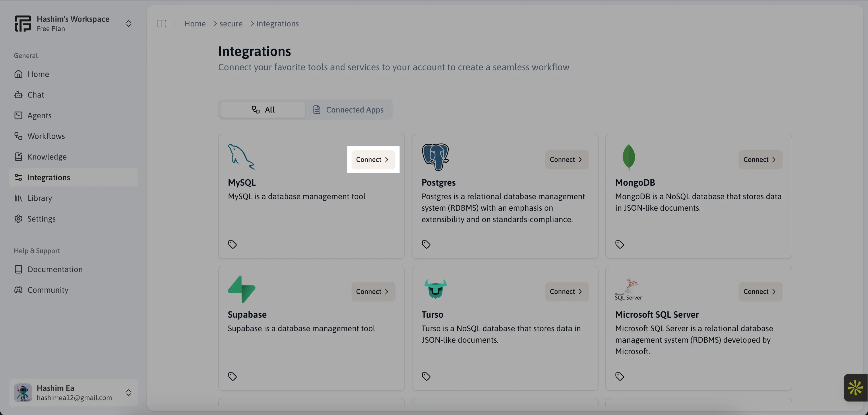Click the MongoDB leaf logo

(x=629, y=157)
